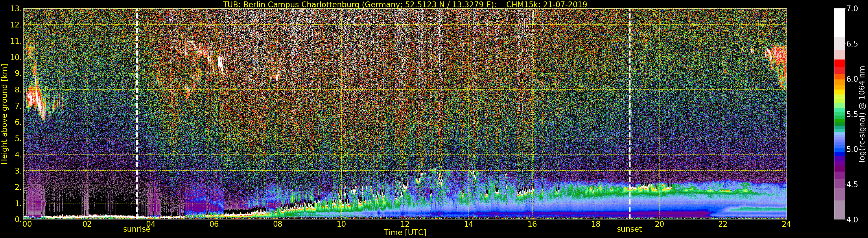Click the plot title with Berlin Campus Charlottenburg
The image size is (868, 238).
click(405, 4)
